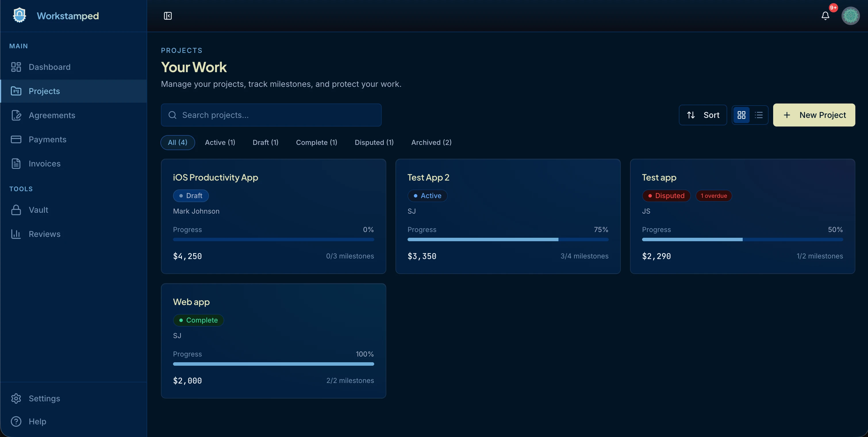Show Archived (2) projects
The image size is (868, 437).
click(x=431, y=143)
